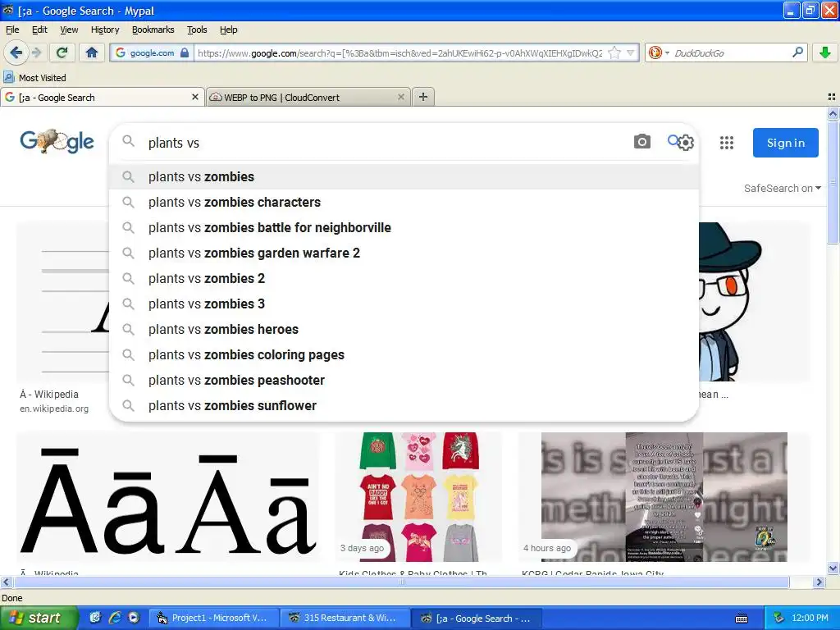
Task: Click into the Google search field
Action: pyautogui.click(x=386, y=143)
